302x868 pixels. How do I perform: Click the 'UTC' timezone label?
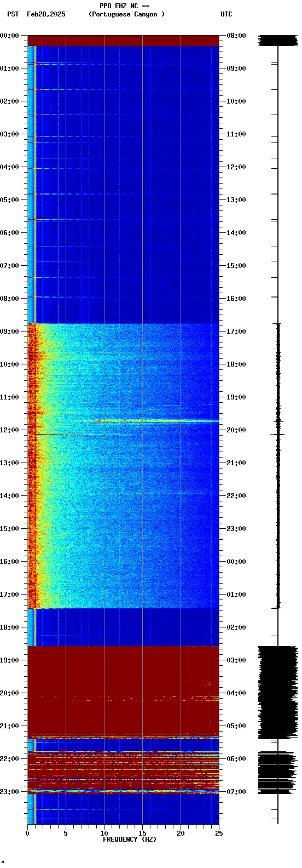point(226,14)
